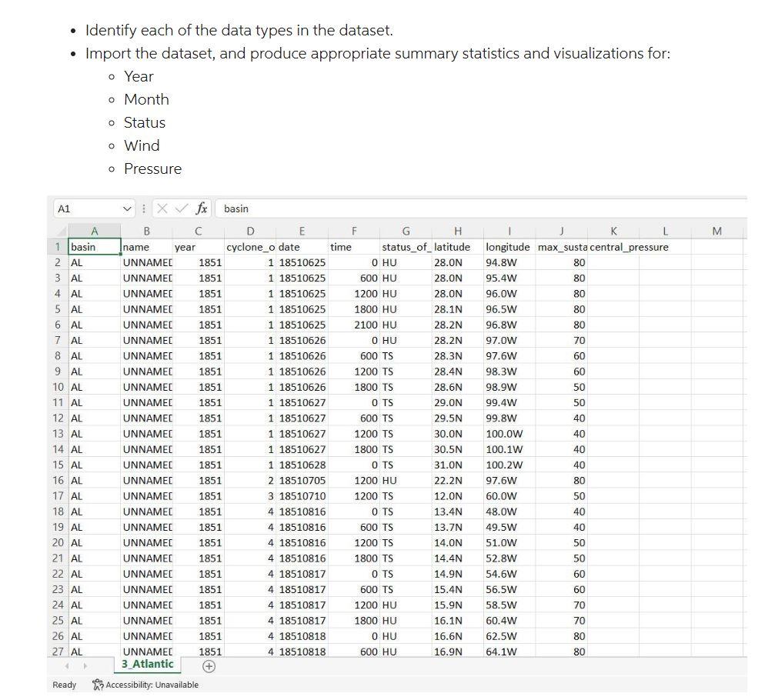Select column A header
765x700 pixels.
[94, 232]
